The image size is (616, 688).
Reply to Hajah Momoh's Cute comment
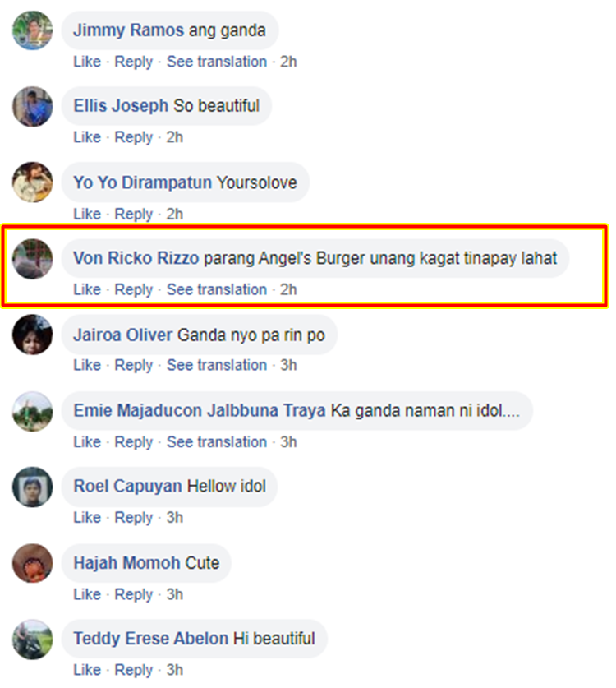click(x=133, y=594)
